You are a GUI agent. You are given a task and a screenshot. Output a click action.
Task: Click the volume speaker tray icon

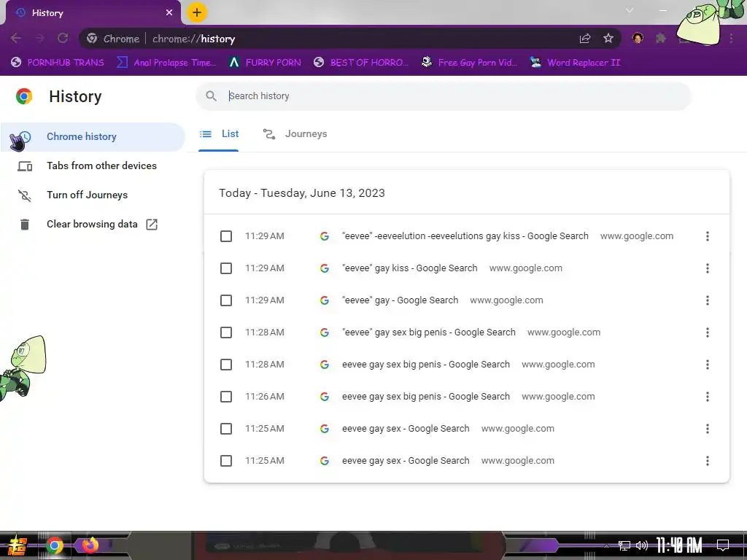point(642,545)
